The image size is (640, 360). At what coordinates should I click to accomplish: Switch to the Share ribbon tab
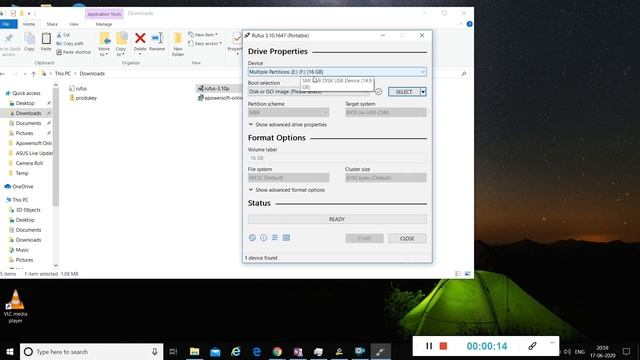[x=52, y=24]
